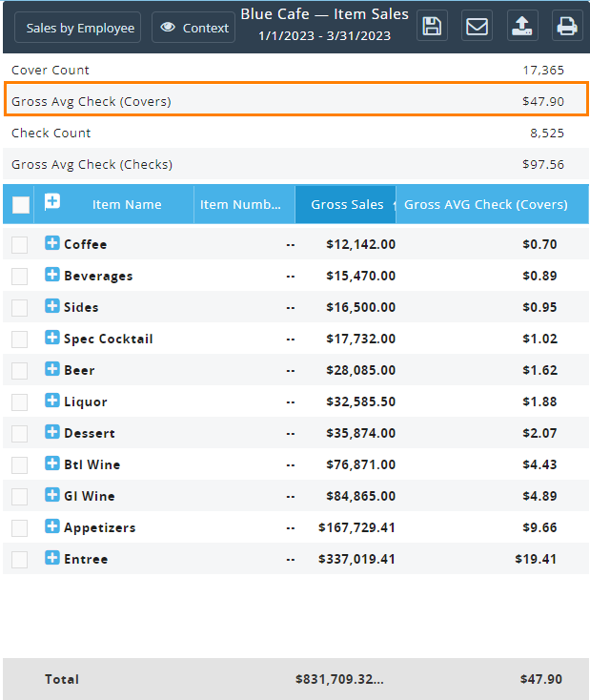The image size is (590, 700).
Task: Check the Sides row checkbox
Action: point(20,308)
